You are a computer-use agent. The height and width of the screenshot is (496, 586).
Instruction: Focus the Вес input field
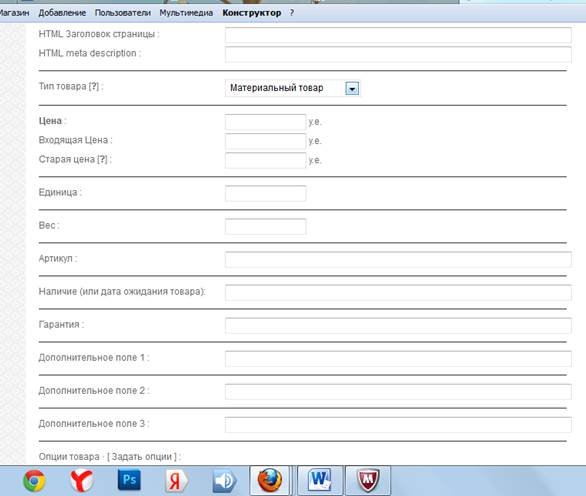pos(265,227)
